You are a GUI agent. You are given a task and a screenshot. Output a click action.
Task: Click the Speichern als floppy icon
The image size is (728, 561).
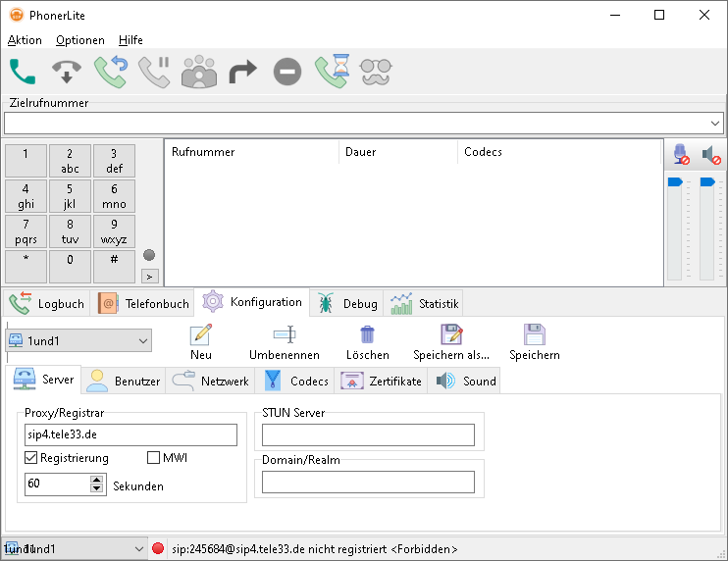451,334
